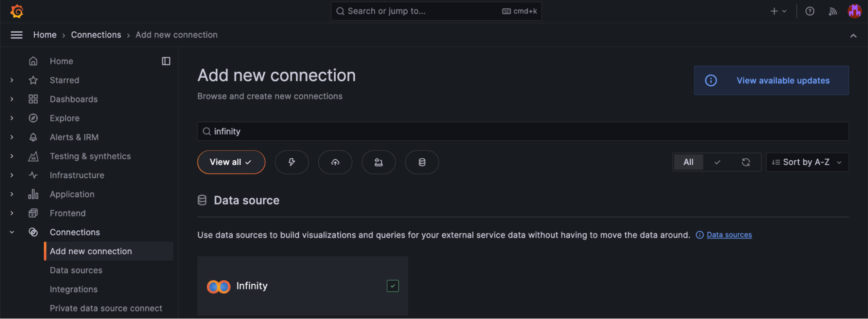Filter by the cloud upload category icon
Screen dimensions: 868x319
tap(335, 162)
